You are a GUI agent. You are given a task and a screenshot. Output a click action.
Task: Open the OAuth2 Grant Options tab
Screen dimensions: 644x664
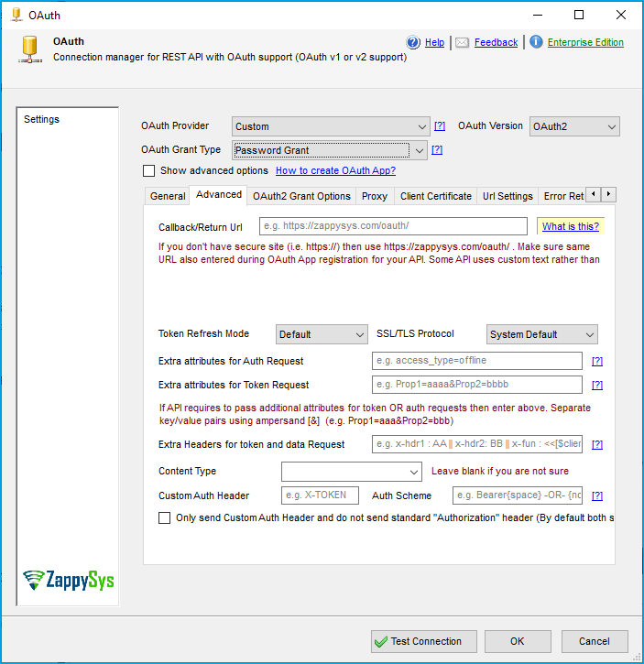click(x=301, y=196)
